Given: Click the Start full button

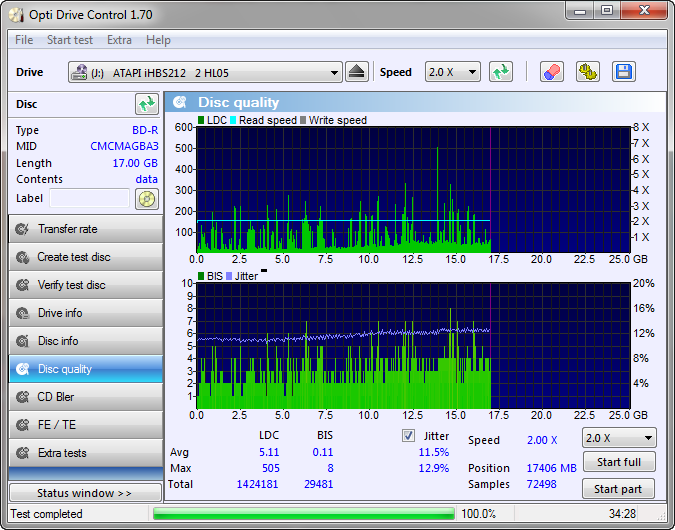Looking at the screenshot, I should [x=619, y=462].
